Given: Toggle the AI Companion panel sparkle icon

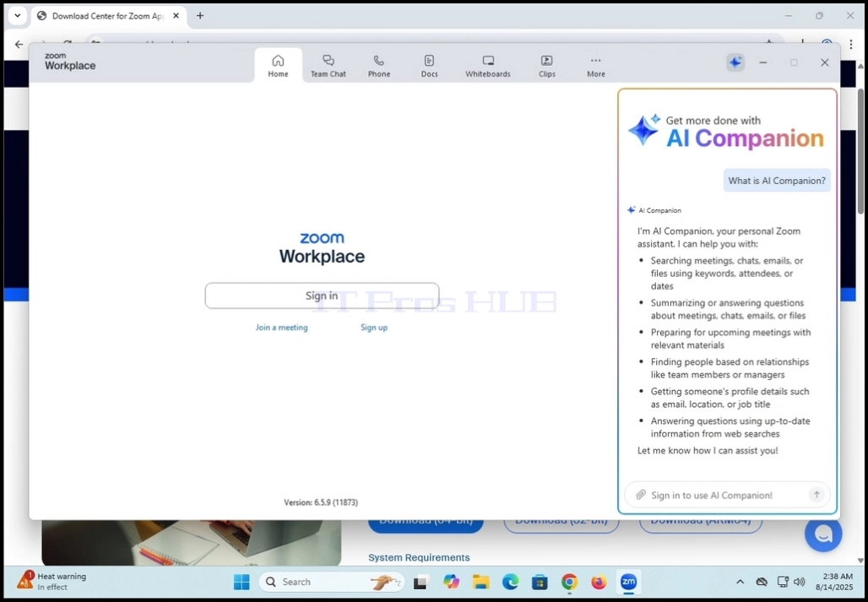Looking at the screenshot, I should point(735,62).
